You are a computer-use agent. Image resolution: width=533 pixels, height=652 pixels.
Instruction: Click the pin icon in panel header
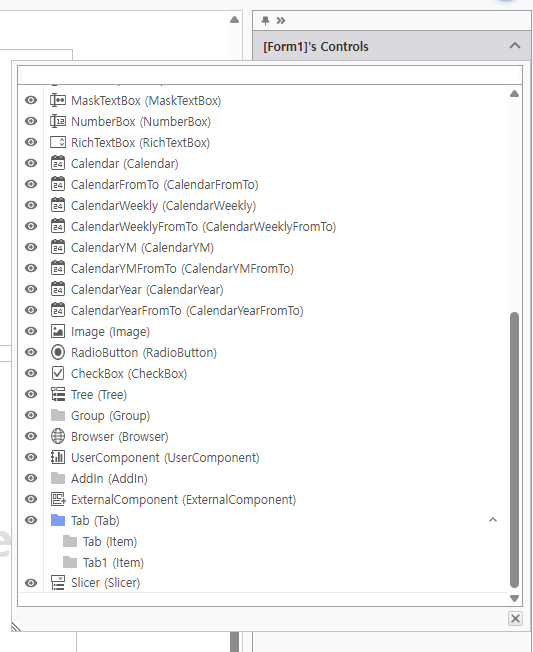pos(266,20)
